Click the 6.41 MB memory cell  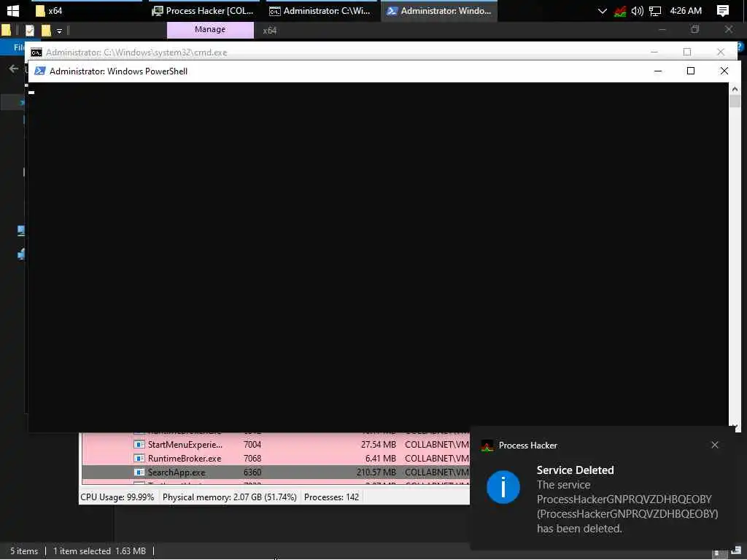pyautogui.click(x=380, y=458)
